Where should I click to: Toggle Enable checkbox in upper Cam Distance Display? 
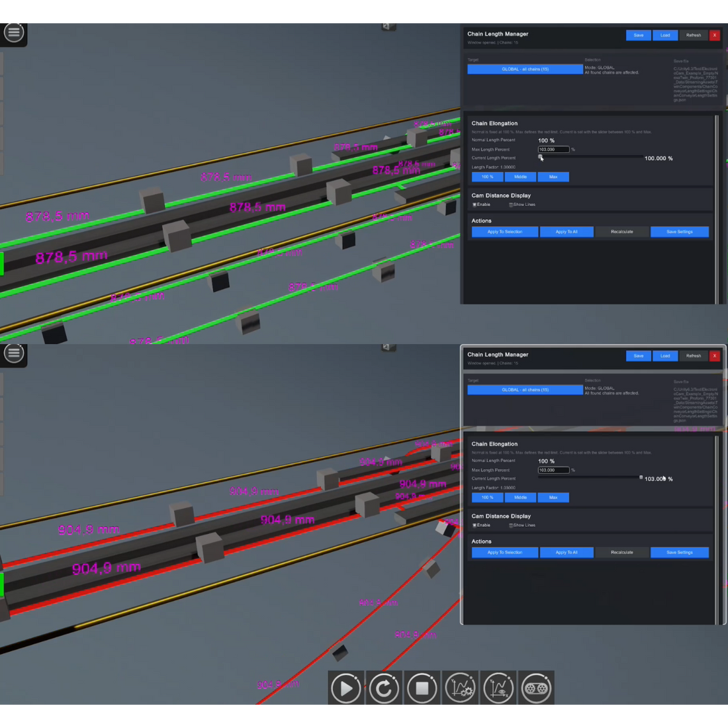475,205
